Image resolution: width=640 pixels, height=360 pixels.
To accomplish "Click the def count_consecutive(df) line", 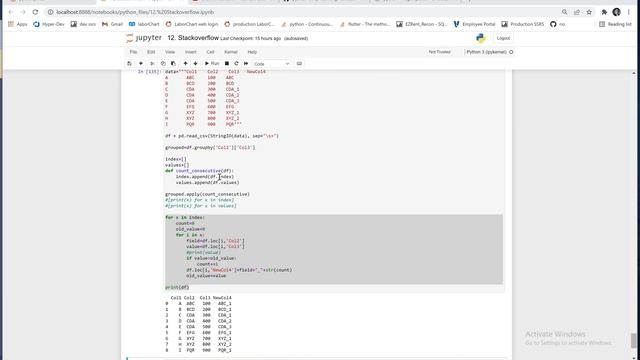I will tap(199, 171).
